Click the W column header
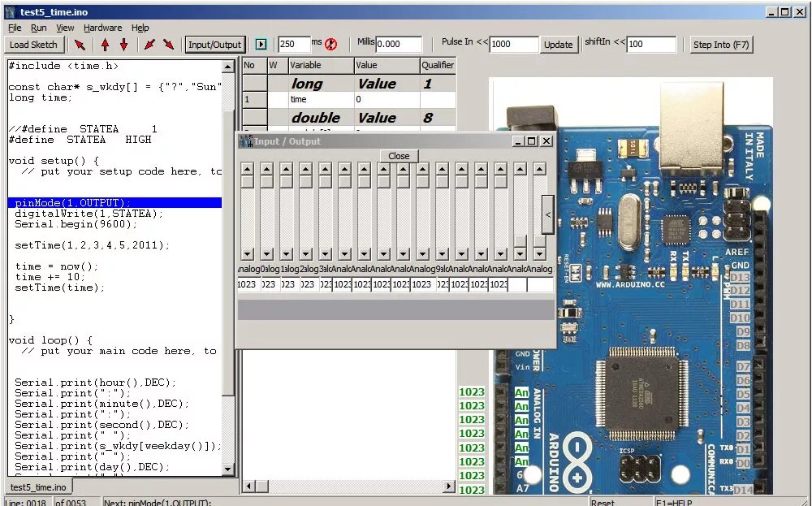812x506 pixels. (x=278, y=65)
